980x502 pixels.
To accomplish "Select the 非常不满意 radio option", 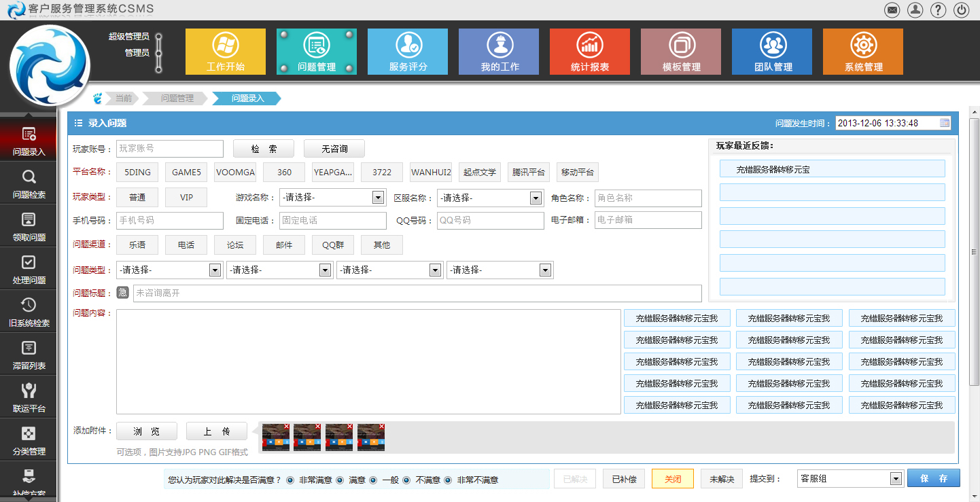I will [x=448, y=480].
